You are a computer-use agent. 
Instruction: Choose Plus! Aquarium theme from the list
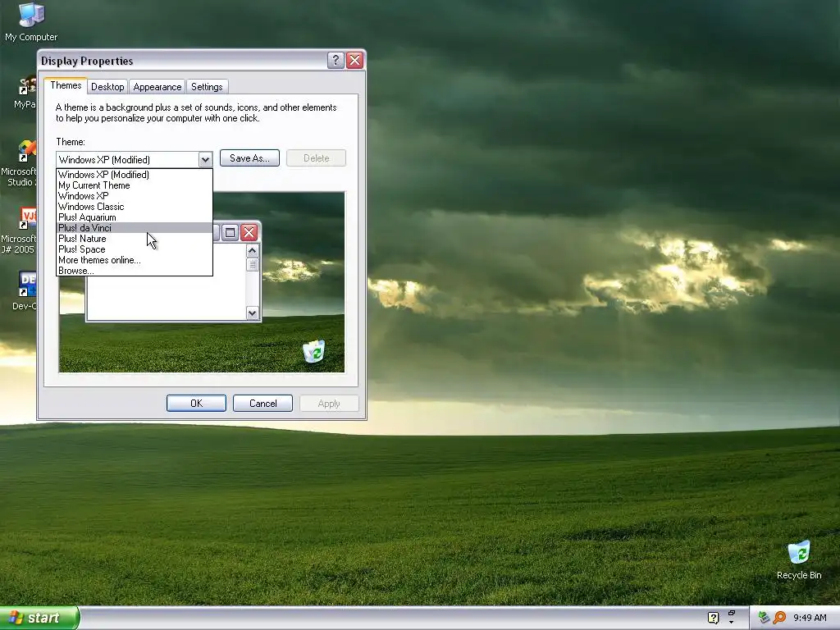pos(134,217)
